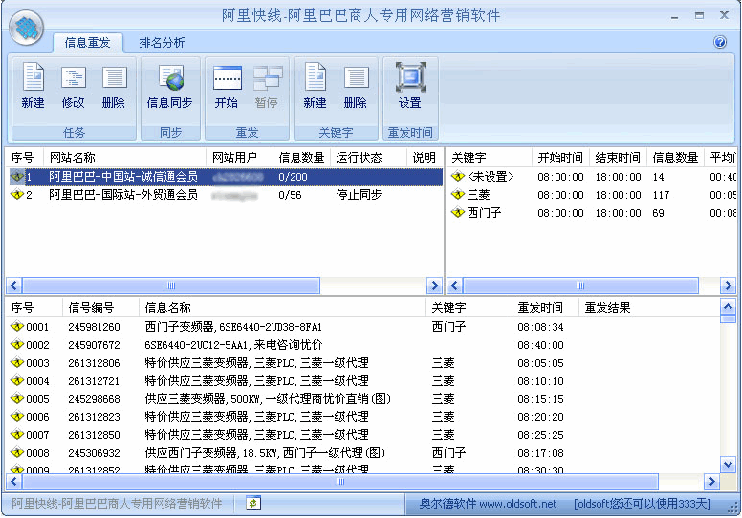The image size is (742, 518).
Task: Click the 信号编号 column header
Action: 101,307
